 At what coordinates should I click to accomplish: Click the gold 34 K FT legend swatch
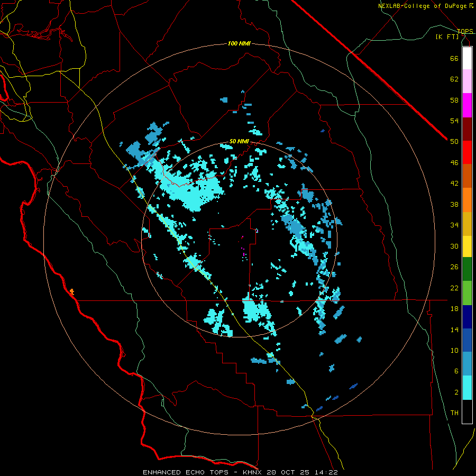[467, 224]
